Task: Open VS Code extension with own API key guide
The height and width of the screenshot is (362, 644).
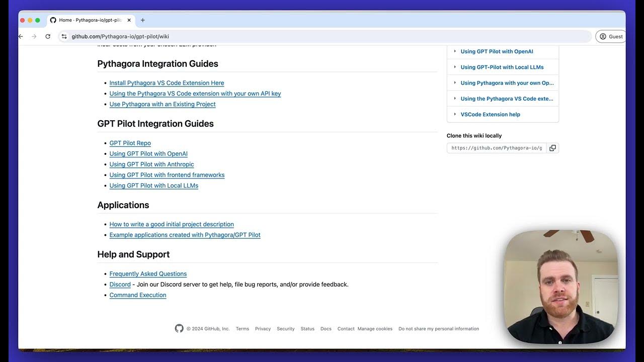Action: 195,94
